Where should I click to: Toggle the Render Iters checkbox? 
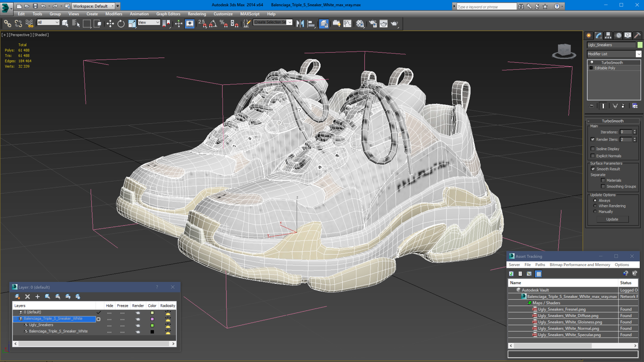coord(593,139)
